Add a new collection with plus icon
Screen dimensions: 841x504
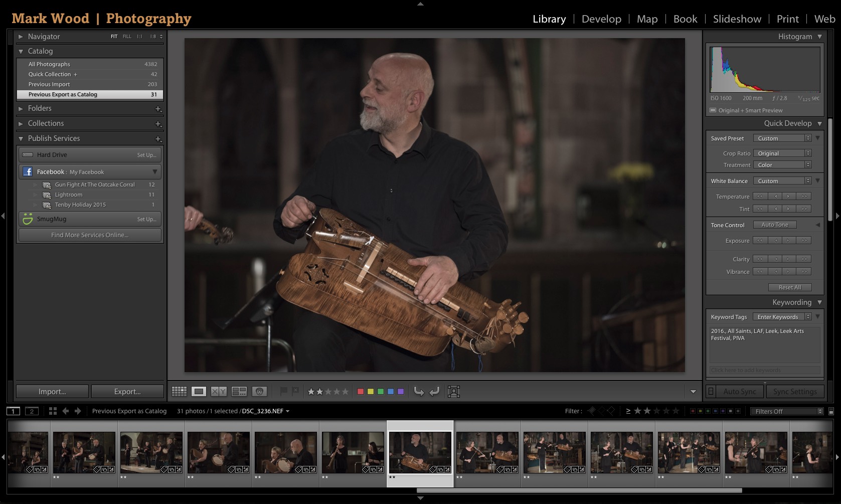[158, 124]
